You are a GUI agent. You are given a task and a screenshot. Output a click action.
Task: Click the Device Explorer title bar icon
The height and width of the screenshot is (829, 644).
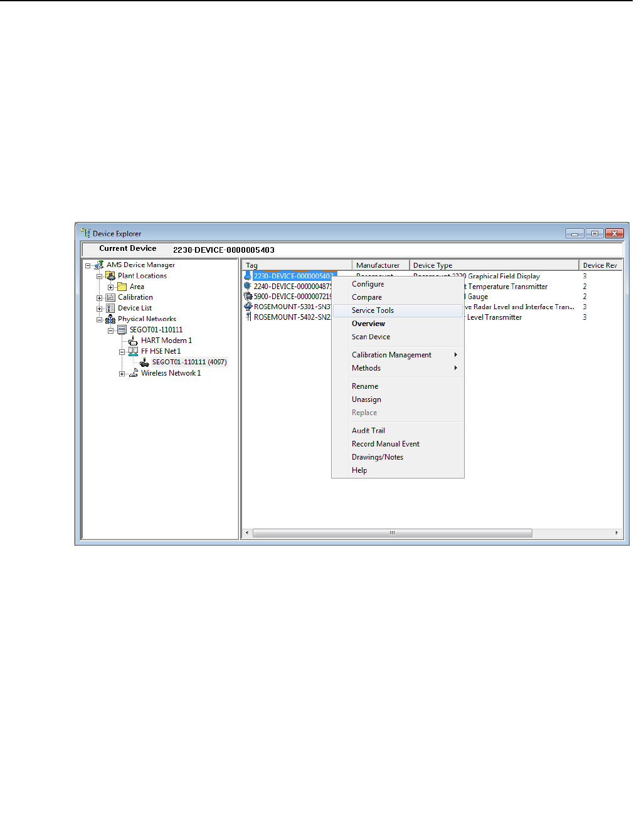[86, 233]
